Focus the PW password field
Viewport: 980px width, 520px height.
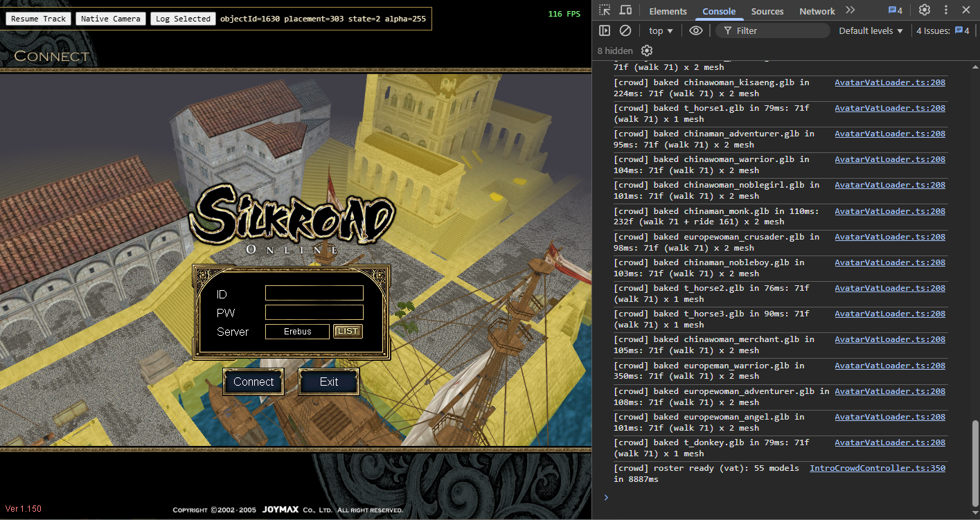tap(314, 312)
